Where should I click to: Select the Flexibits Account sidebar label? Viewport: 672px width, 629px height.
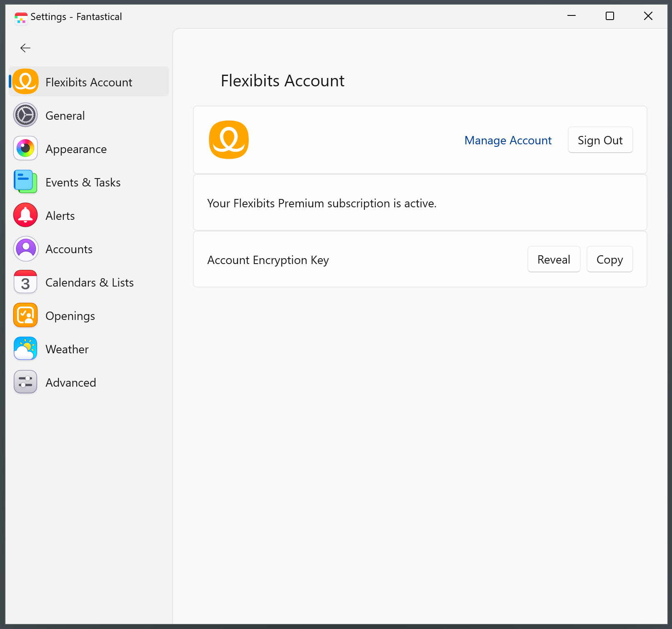(x=89, y=82)
